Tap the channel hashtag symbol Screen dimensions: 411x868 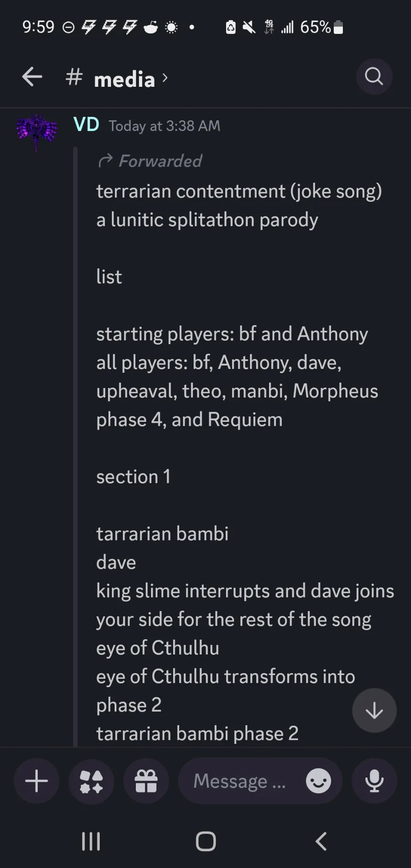(74, 77)
